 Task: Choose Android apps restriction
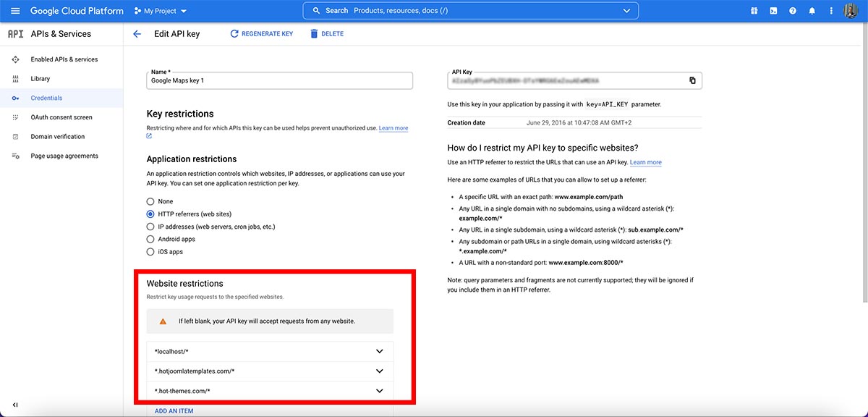pyautogui.click(x=150, y=239)
